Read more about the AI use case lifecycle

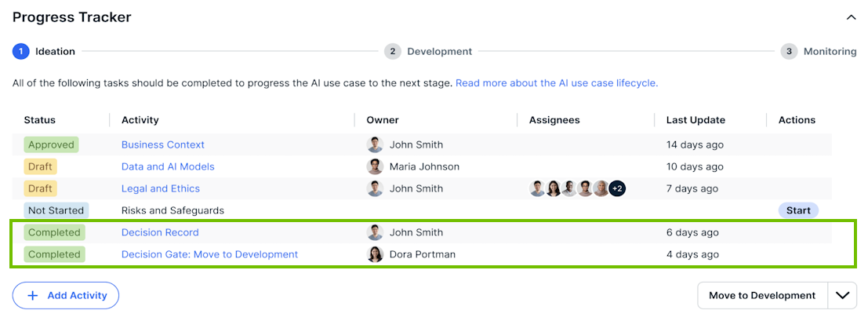pos(556,82)
